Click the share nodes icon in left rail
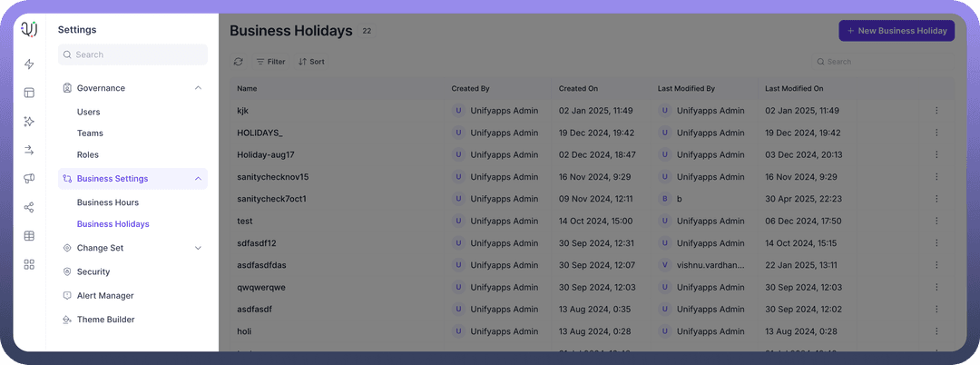Screen dimensions: 980x365 pyautogui.click(x=29, y=207)
